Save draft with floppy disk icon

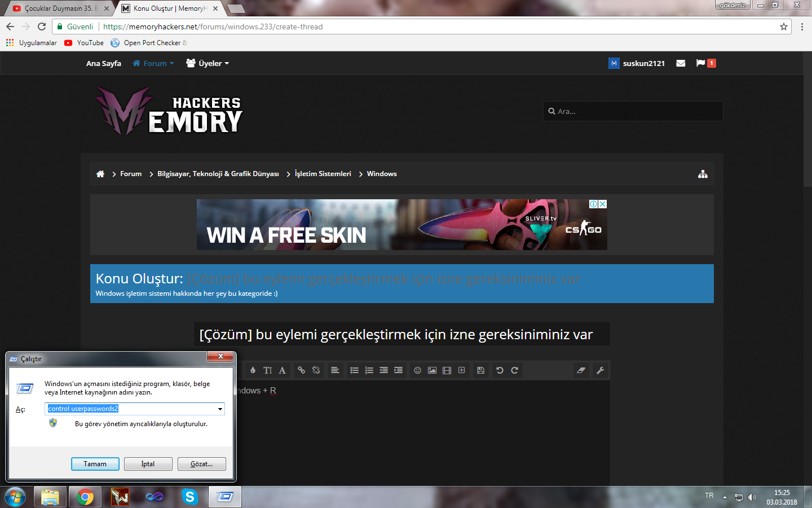coord(480,370)
